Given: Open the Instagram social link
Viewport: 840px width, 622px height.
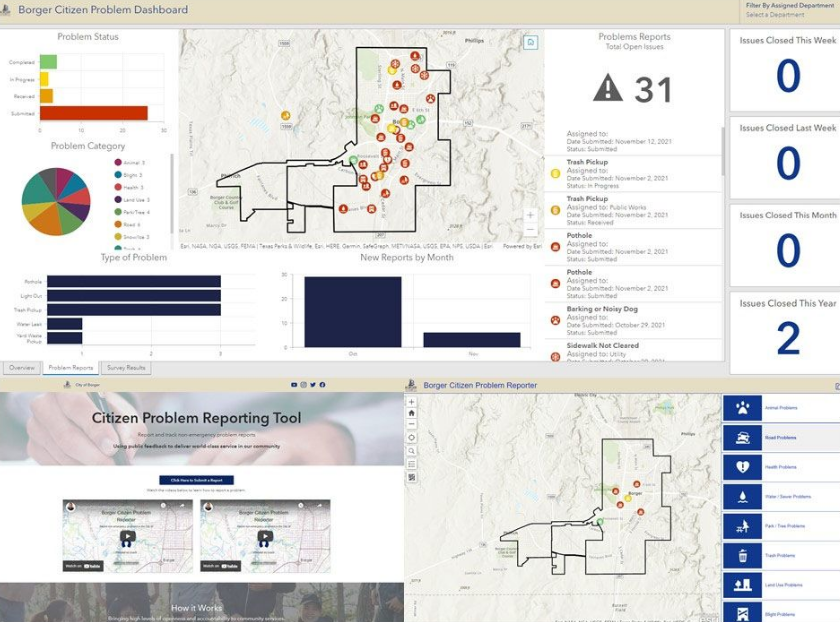Looking at the screenshot, I should (x=303, y=385).
